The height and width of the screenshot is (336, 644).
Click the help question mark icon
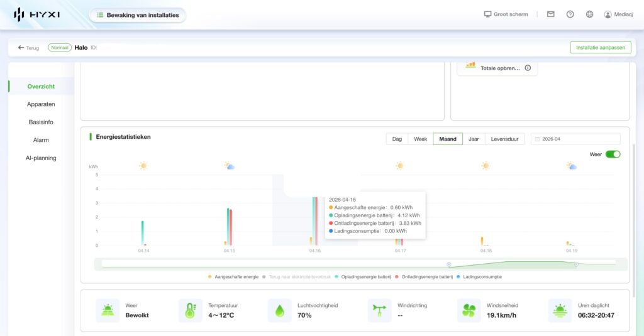(570, 14)
